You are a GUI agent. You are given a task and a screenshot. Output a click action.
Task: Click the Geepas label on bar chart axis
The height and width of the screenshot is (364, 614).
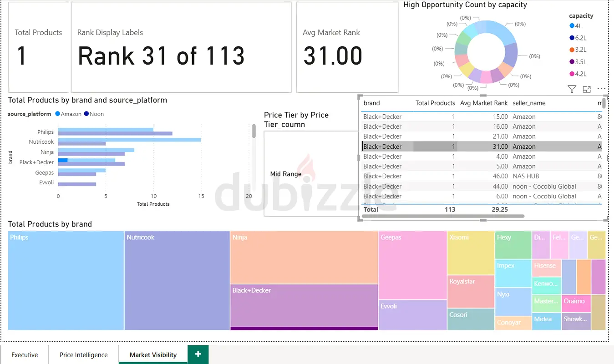coord(44,173)
